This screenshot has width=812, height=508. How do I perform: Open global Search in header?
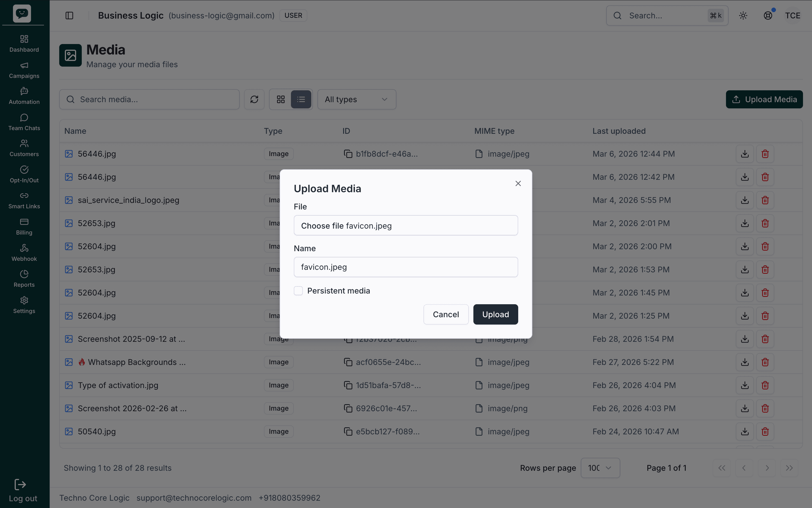pos(667,16)
